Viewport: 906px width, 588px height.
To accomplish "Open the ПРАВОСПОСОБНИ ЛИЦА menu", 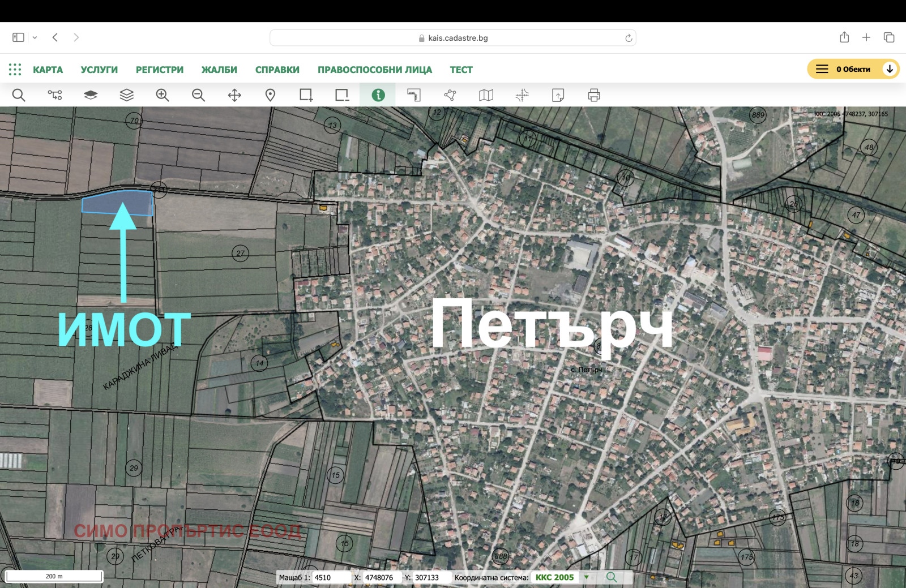I will [375, 70].
